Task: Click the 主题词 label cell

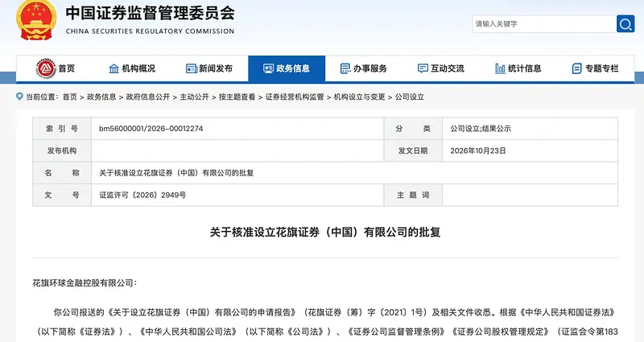Action: (413, 195)
